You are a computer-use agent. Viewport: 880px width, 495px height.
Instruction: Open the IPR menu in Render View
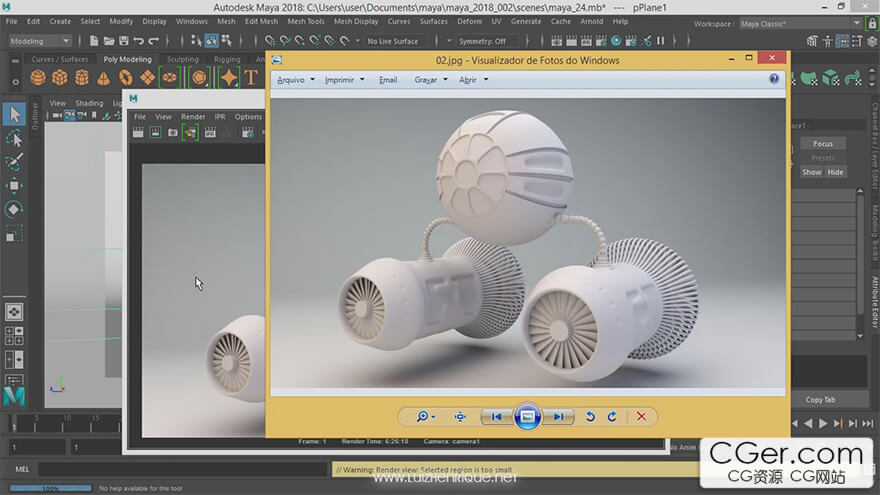coord(219,117)
